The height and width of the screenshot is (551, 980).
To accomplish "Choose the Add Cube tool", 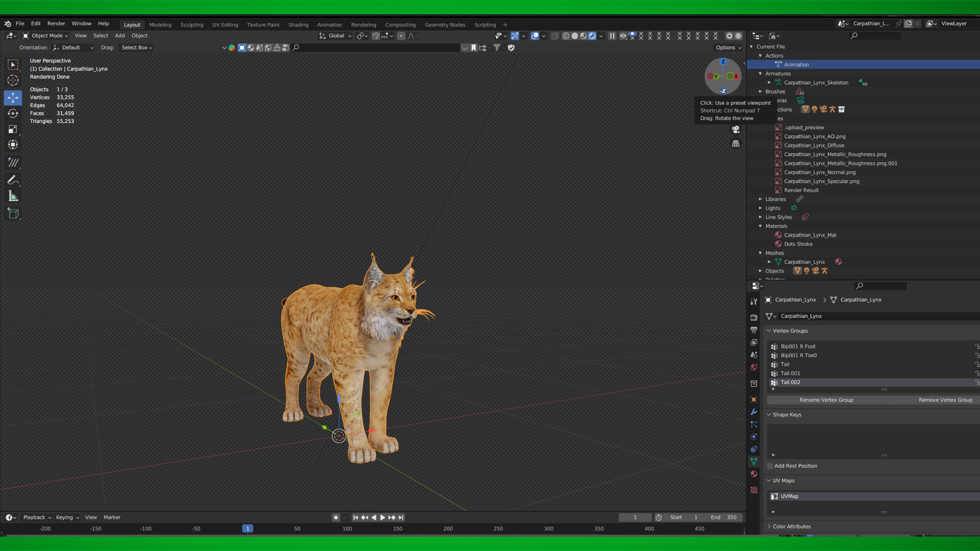I will coord(13,213).
